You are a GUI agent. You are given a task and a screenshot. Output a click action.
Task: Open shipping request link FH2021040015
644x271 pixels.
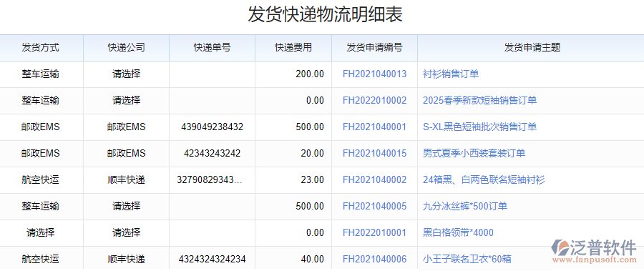(374, 153)
